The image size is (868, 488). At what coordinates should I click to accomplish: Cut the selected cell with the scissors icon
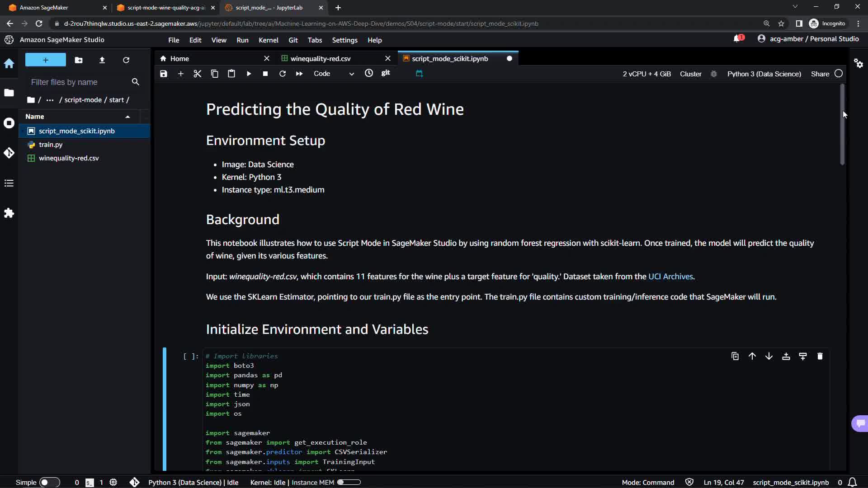click(x=198, y=74)
